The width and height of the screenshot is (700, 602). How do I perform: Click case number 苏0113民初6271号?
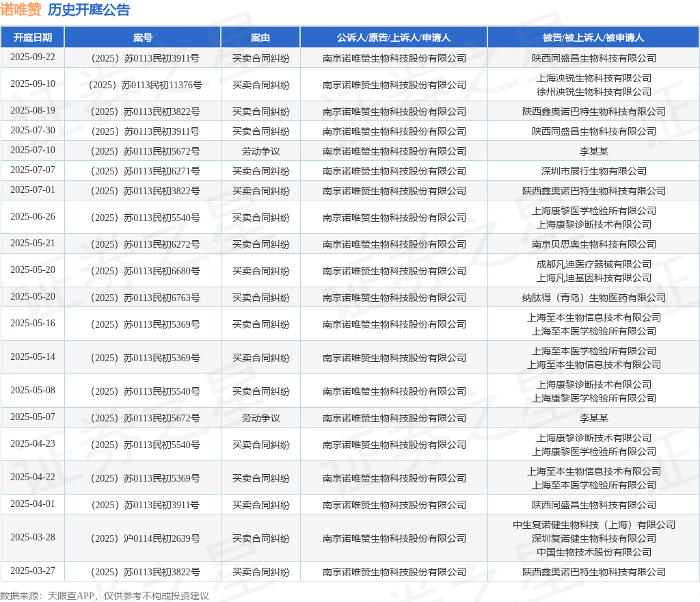(145, 171)
